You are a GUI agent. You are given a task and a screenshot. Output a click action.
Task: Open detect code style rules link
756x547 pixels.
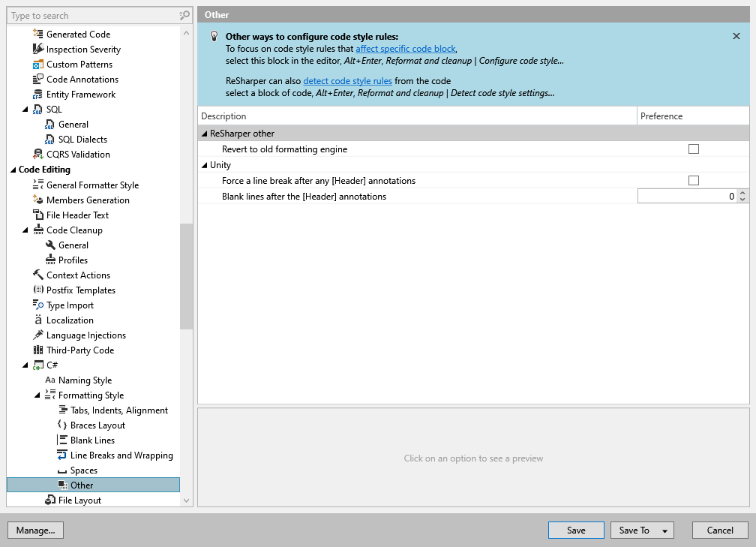point(348,81)
